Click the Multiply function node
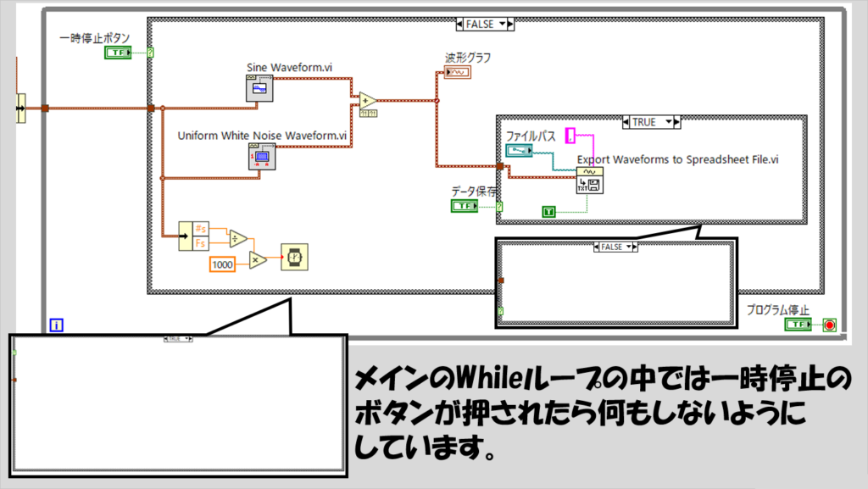 (x=258, y=260)
